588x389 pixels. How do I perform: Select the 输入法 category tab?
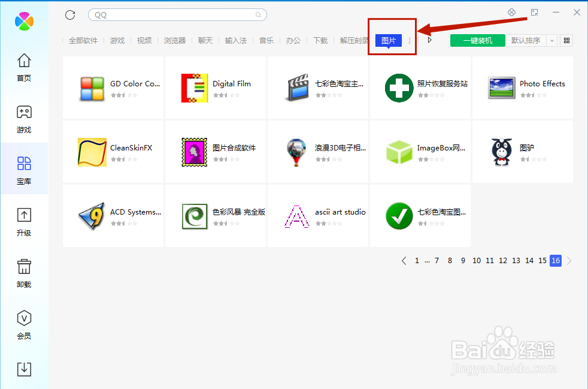(x=236, y=41)
